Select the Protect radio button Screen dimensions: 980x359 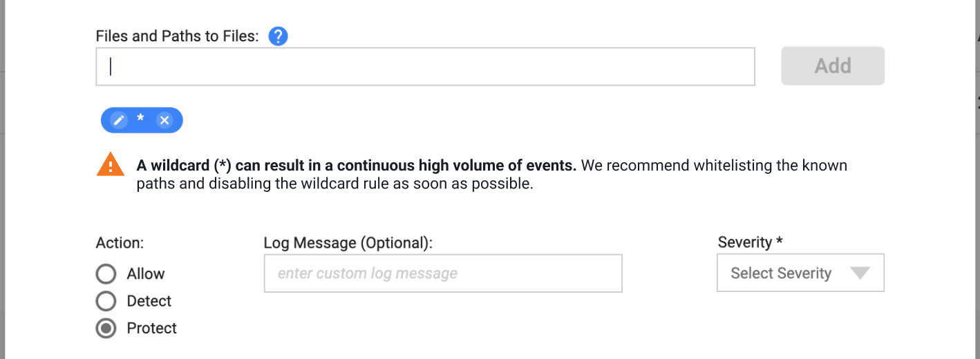(x=106, y=329)
